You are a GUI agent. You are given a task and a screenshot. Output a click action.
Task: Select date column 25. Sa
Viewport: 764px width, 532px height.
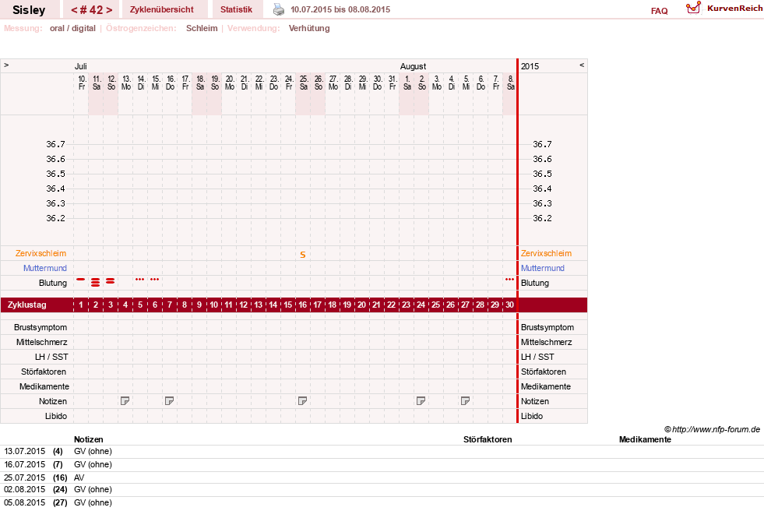(304, 83)
